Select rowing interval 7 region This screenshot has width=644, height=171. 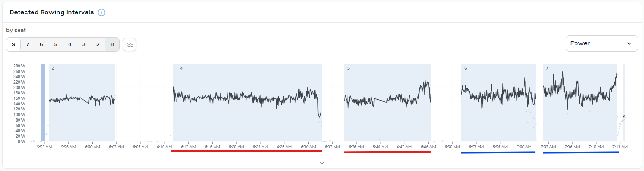pyautogui.click(x=580, y=103)
